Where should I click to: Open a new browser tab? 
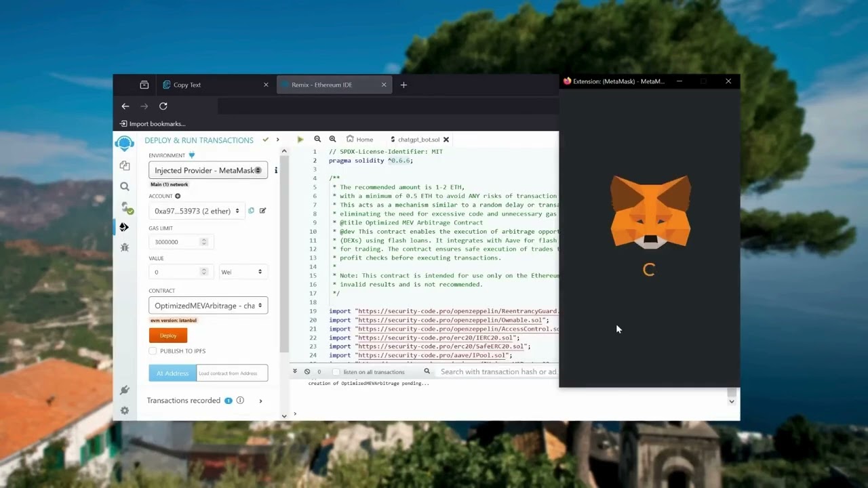403,85
